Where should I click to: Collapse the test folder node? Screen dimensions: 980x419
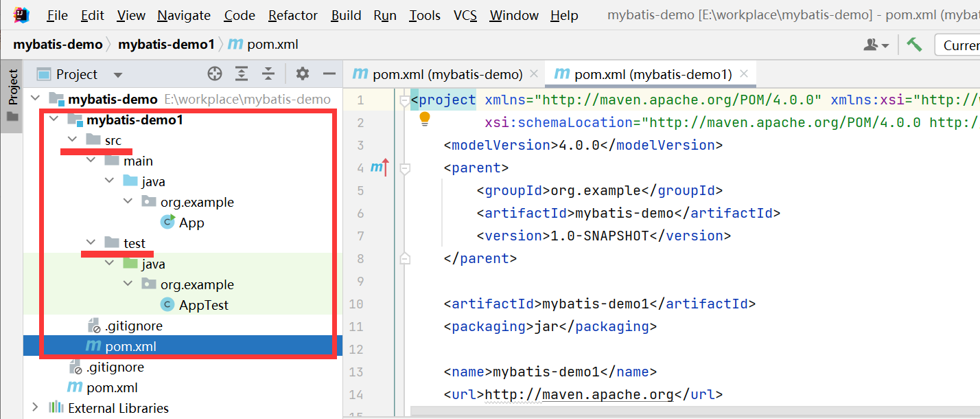(91, 243)
